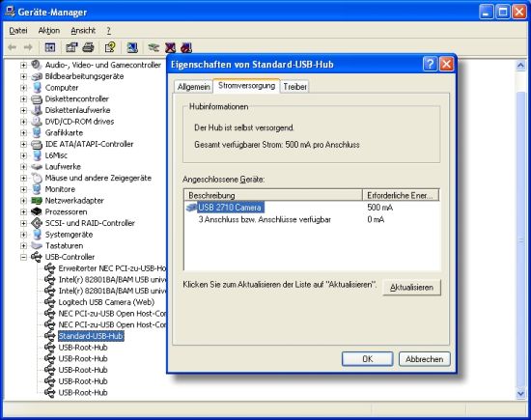Open the Properties toolbar icon

(71, 47)
